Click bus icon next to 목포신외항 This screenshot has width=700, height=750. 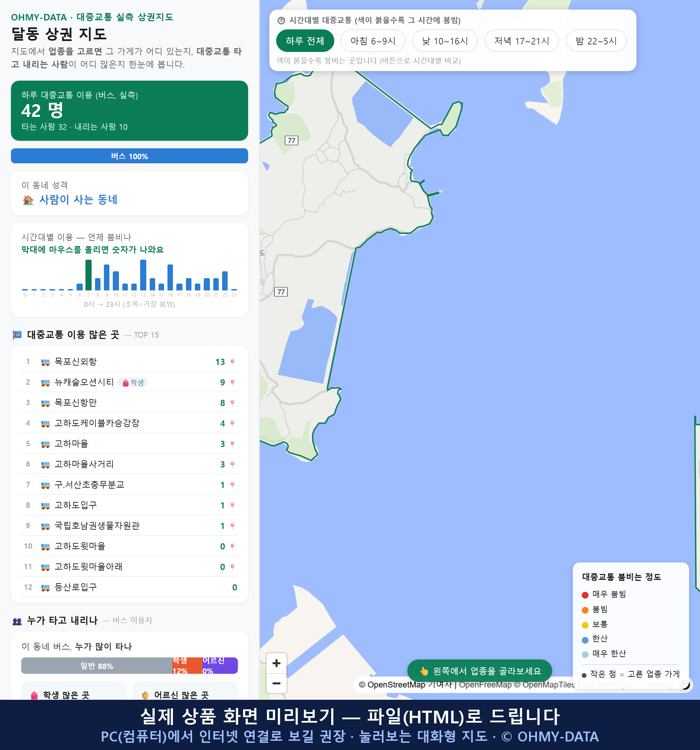point(45,362)
